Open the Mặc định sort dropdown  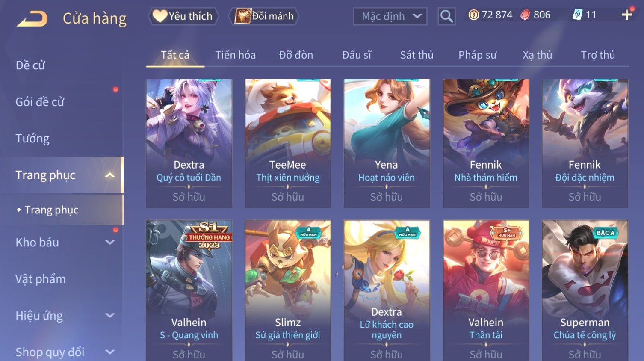390,16
